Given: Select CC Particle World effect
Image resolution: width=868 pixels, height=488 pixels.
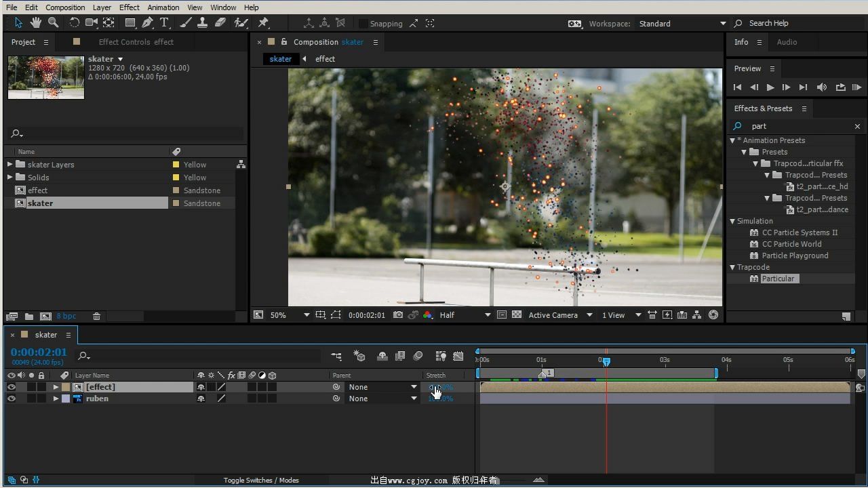Looking at the screenshot, I should [791, 244].
